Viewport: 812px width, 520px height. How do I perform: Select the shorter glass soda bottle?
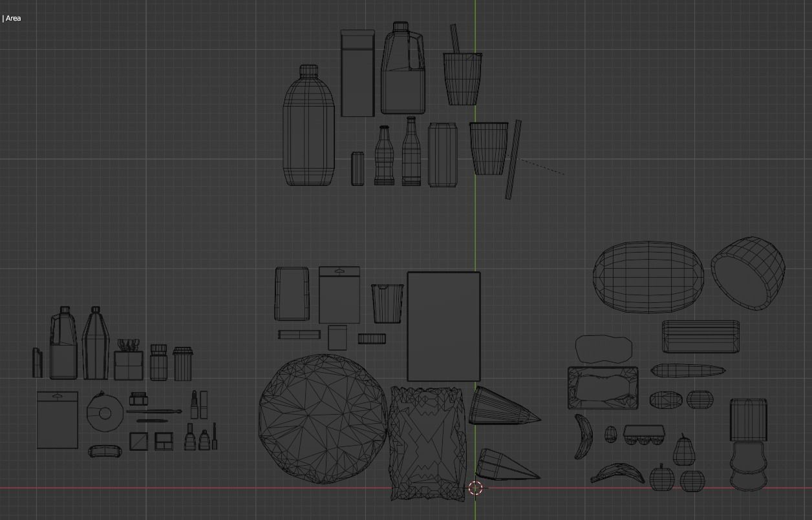[x=384, y=156]
